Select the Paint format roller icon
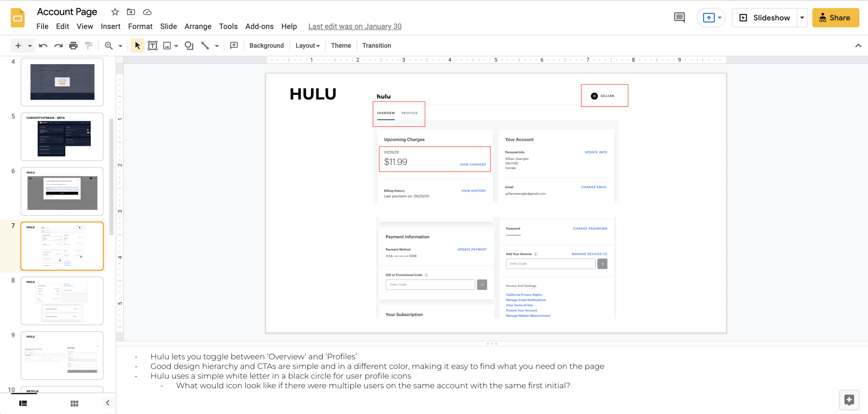 point(89,46)
